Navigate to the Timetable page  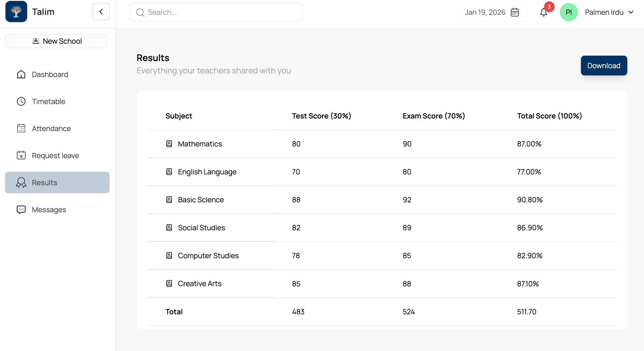point(48,101)
